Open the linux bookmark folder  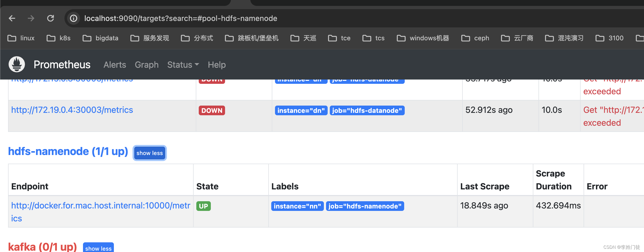[x=21, y=38]
